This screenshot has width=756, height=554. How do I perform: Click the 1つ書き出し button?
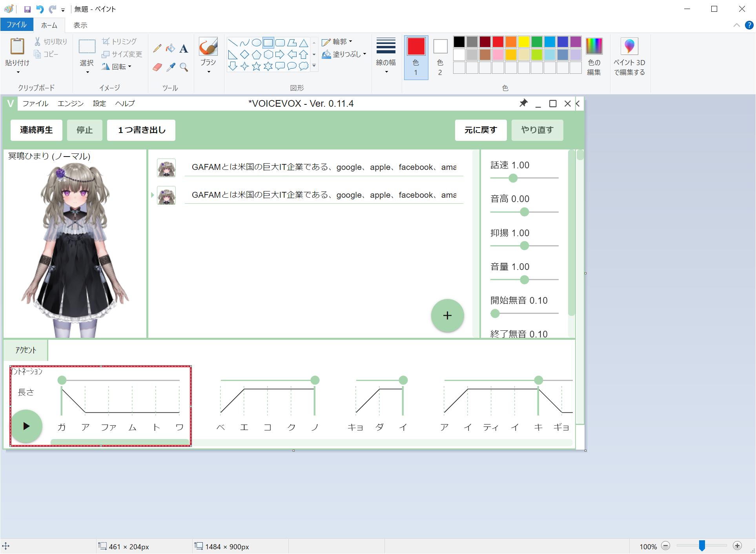tap(142, 130)
